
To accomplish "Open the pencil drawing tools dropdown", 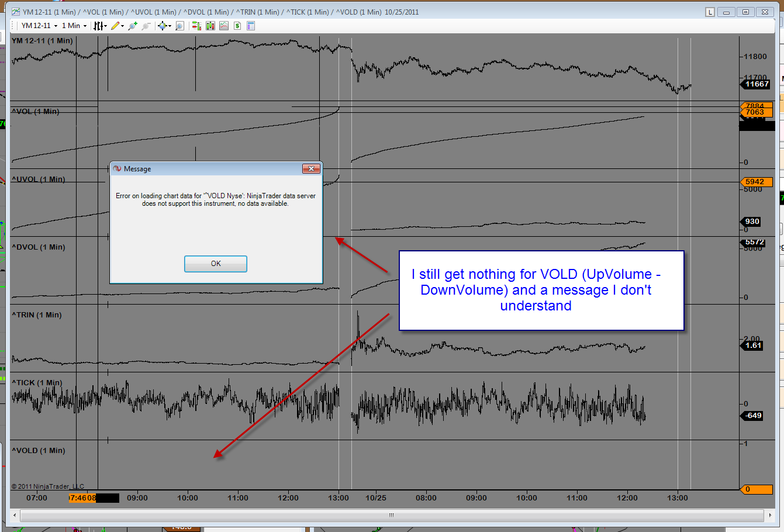I will [x=117, y=26].
